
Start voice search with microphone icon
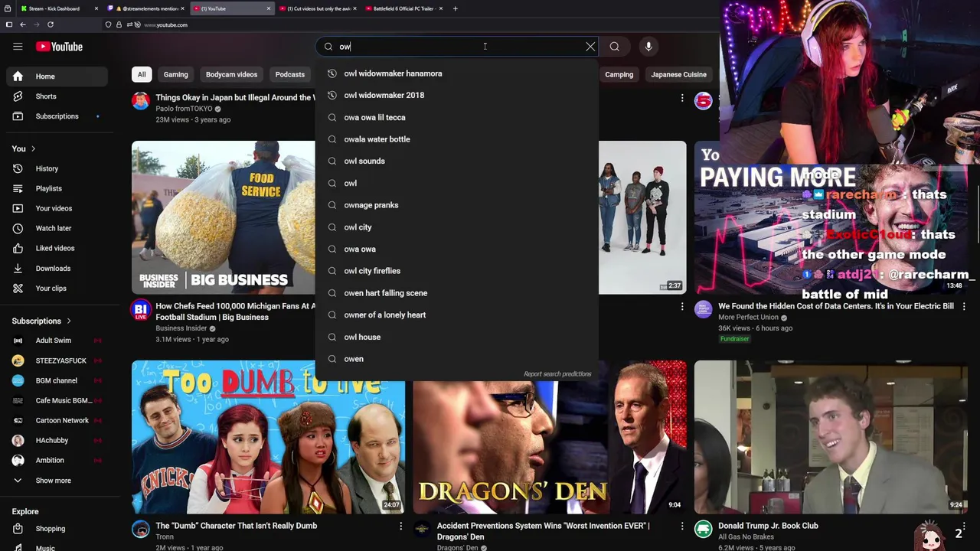pos(648,47)
